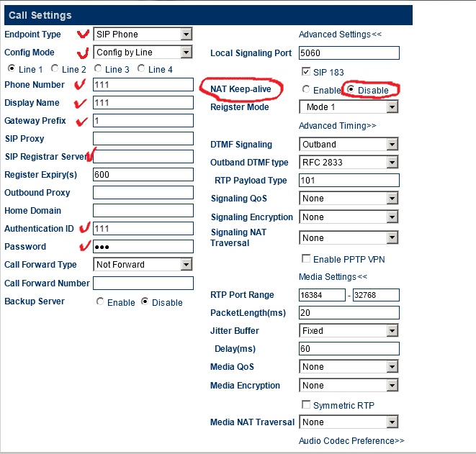Click the RTP Payload Type field
This screenshot has width=476, height=454.
point(349,181)
